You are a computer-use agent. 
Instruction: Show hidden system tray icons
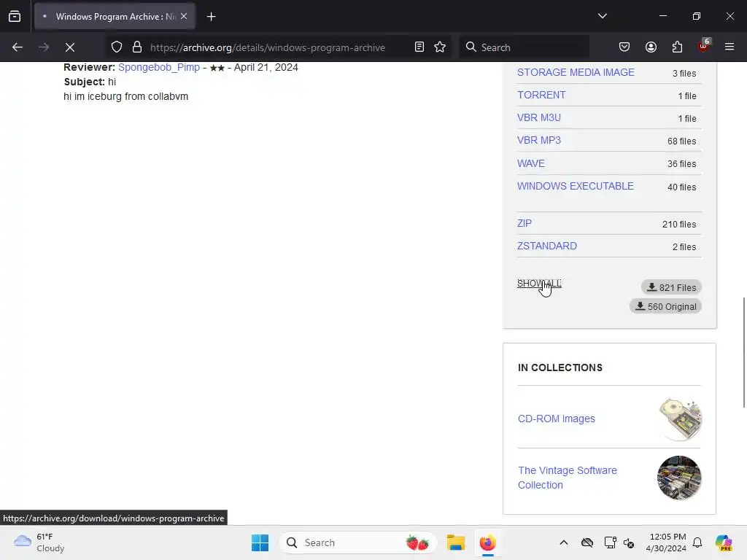564,542
